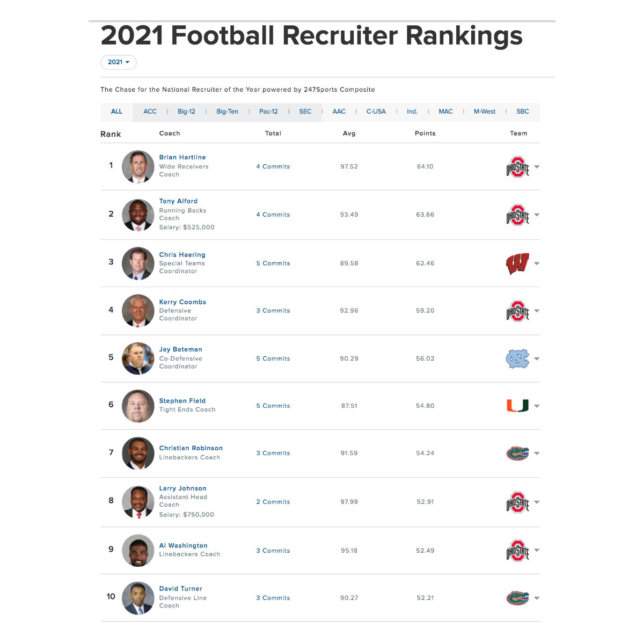Click the Wisconsin W team logo
This screenshot has width=644, height=644.
[x=517, y=264]
